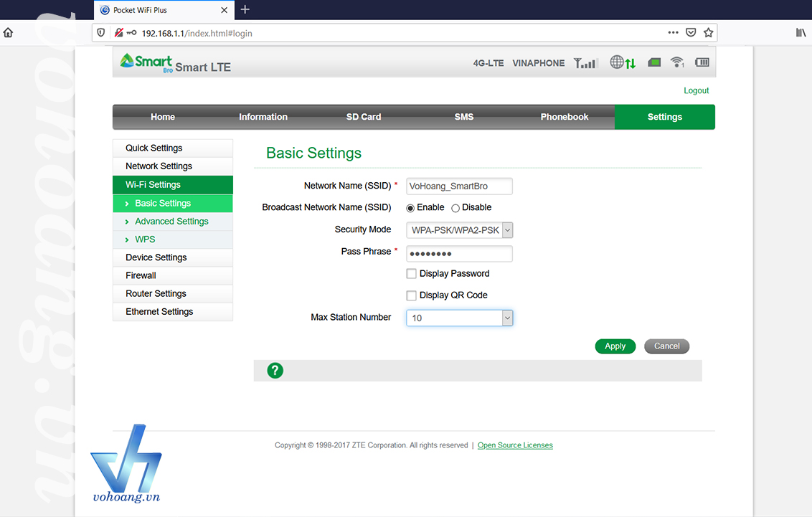Bookmark this page with the star icon
This screenshot has width=812, height=517.
point(709,32)
